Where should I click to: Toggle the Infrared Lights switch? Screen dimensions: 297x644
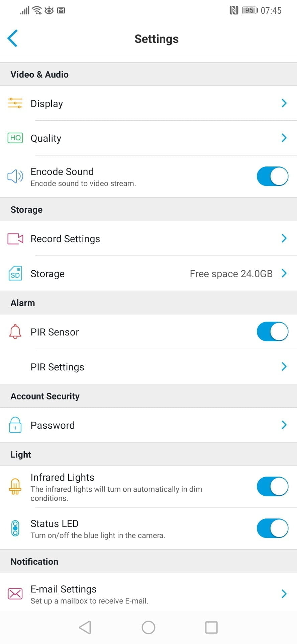272,487
